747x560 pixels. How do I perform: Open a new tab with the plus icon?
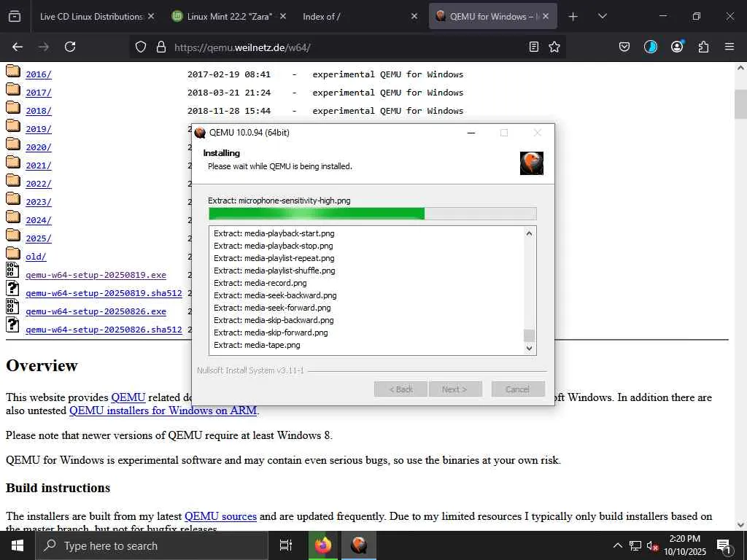[x=573, y=17]
